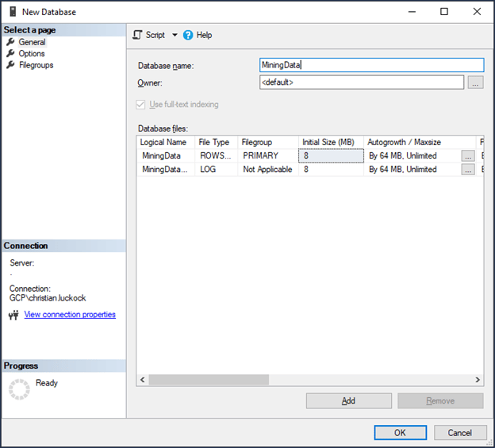Open the Options page

[32, 54]
